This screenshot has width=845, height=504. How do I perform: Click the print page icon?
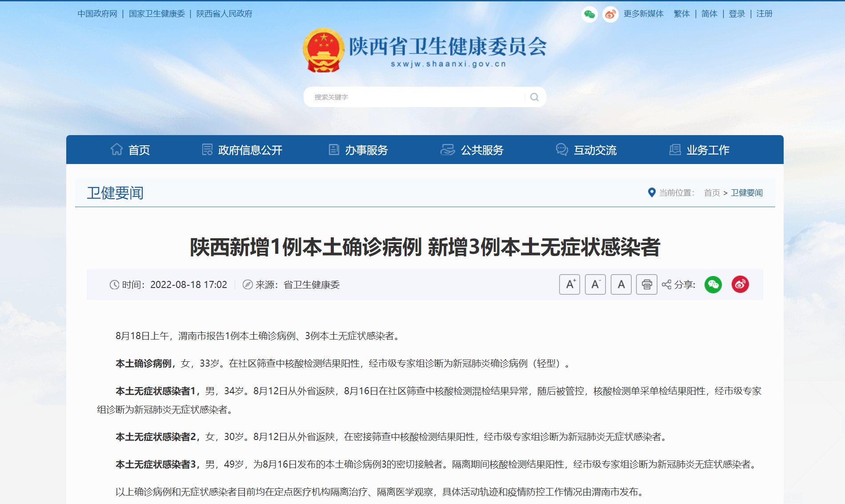[x=647, y=284]
